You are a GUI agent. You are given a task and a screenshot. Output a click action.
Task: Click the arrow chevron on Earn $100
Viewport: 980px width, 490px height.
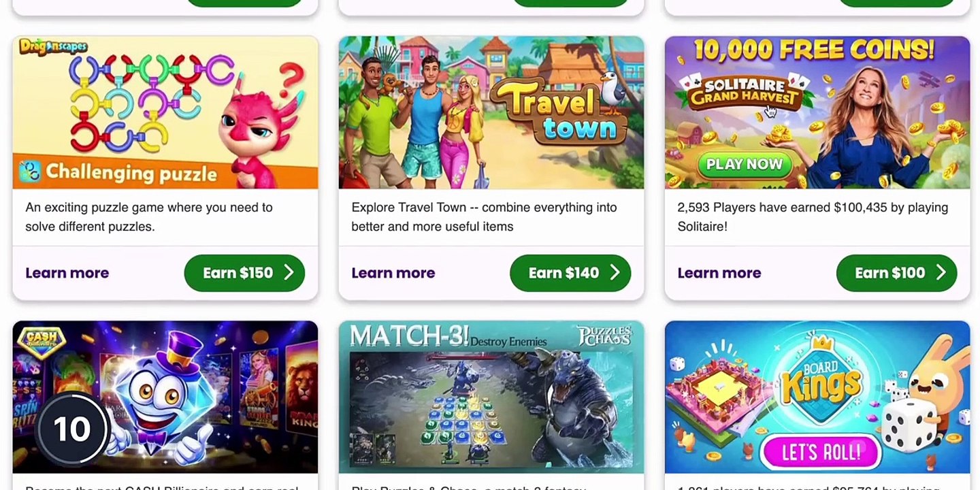[x=941, y=273]
